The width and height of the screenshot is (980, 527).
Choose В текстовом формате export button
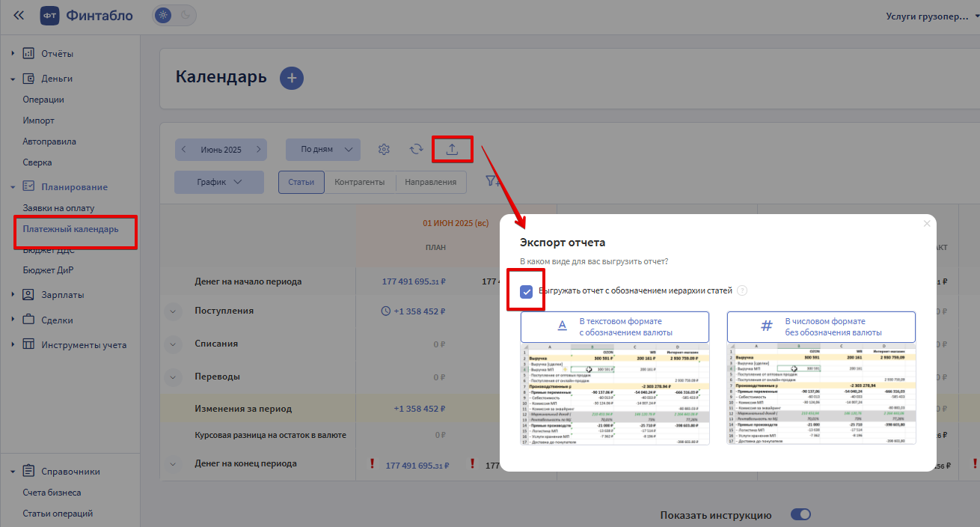(615, 326)
